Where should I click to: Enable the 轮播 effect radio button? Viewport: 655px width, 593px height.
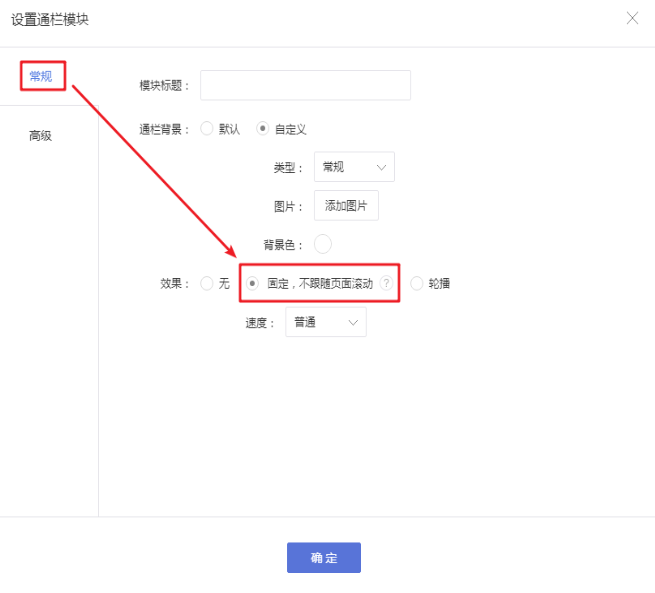tap(416, 284)
